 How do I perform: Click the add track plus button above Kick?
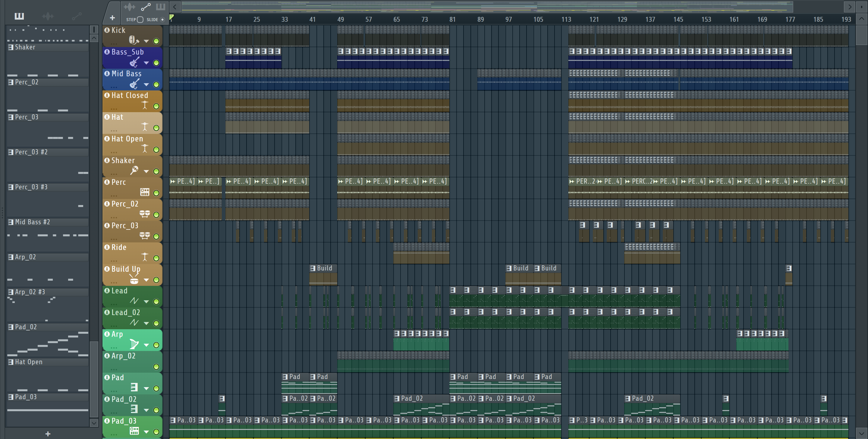112,18
